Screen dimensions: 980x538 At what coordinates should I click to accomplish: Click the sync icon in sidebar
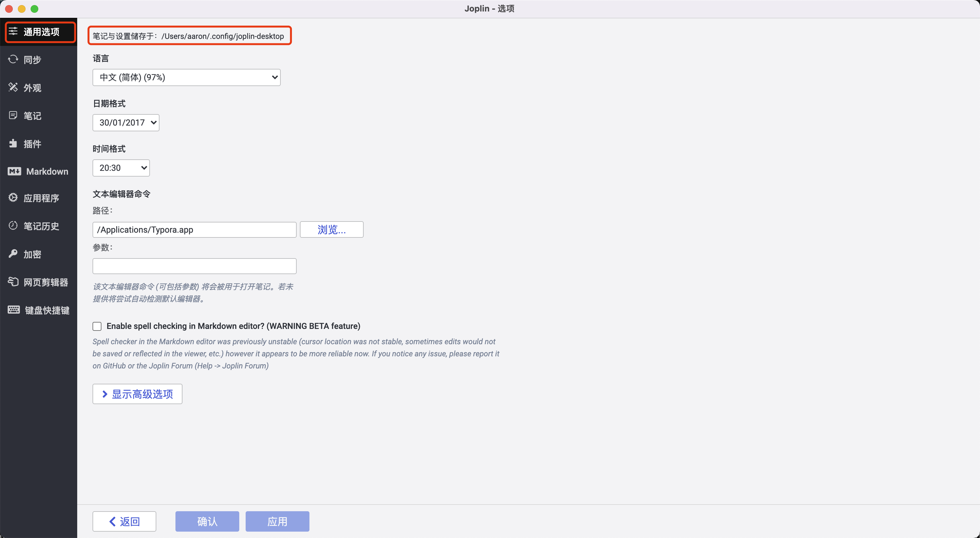(x=13, y=59)
